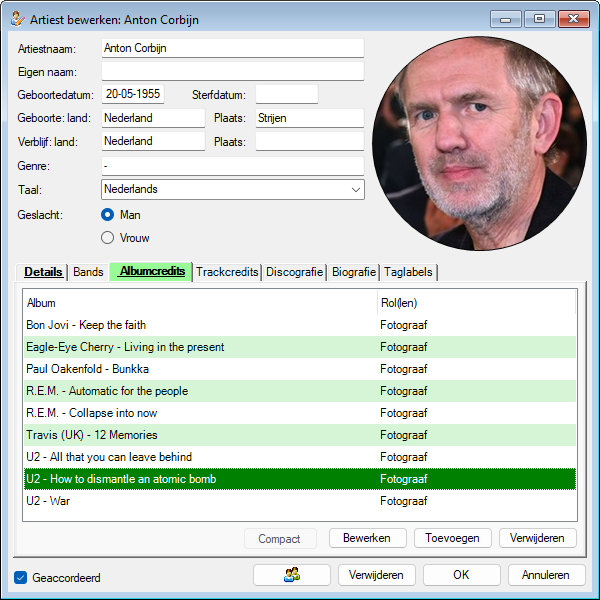Select the R.E.M. - Automatic for the people row
Image resolution: width=600 pixels, height=600 pixels.
200,391
